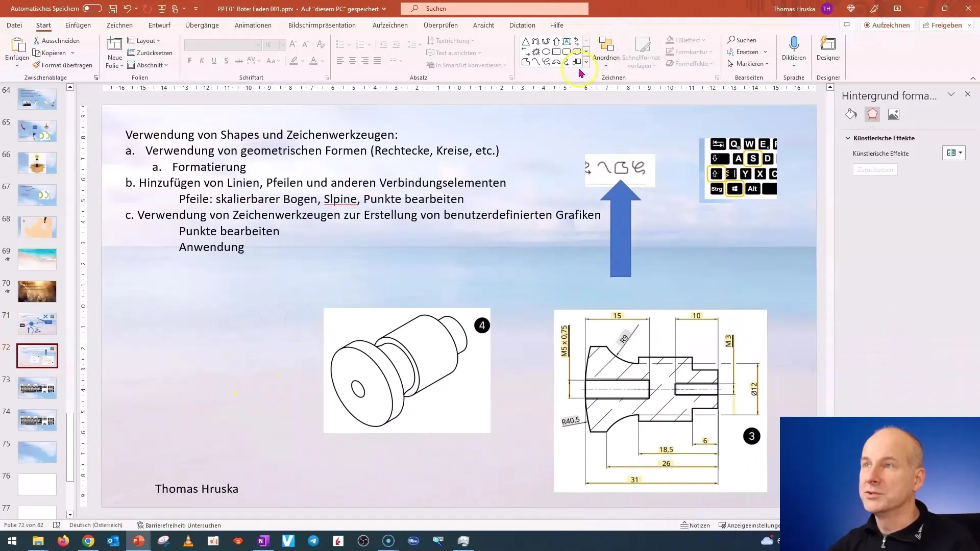The width and height of the screenshot is (980, 551).
Task: Click the Künstlerische Effekte dropdown
Action: point(956,154)
